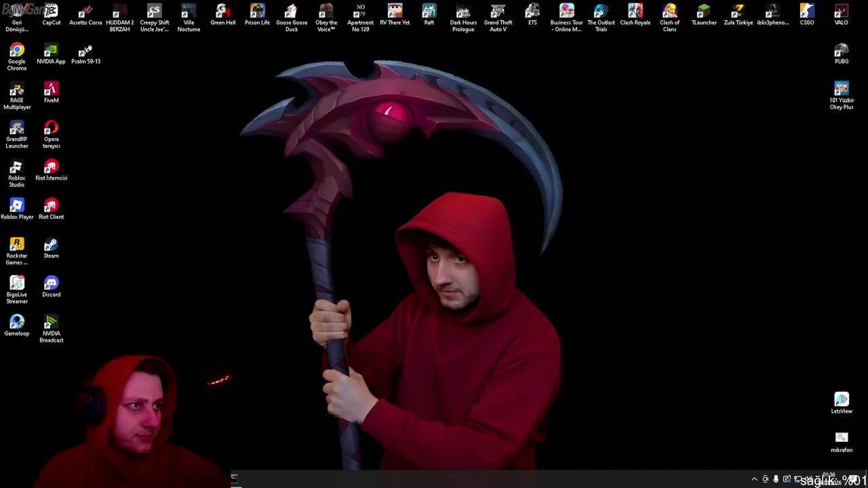Select the ETS desktop icon

tap(532, 15)
